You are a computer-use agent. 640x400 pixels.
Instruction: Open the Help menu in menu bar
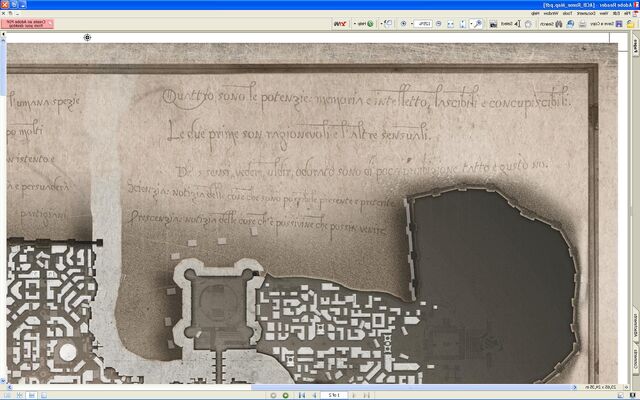pos(535,13)
